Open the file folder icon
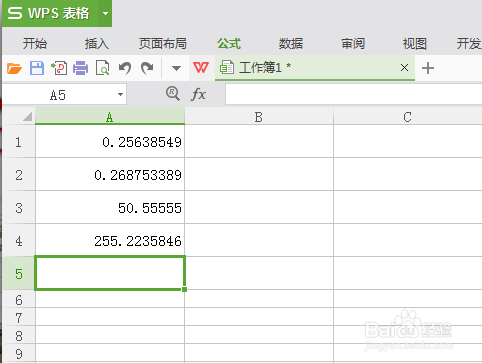This screenshot has width=482, height=363. point(14,68)
